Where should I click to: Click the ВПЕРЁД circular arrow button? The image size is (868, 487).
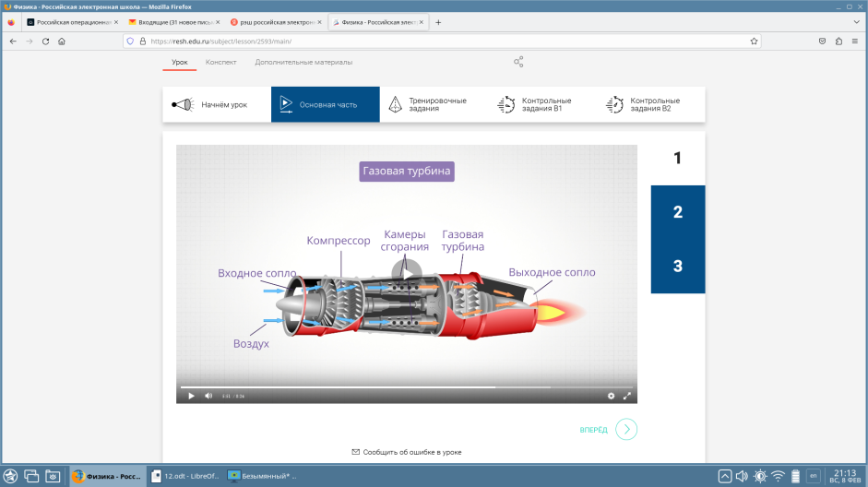626,429
